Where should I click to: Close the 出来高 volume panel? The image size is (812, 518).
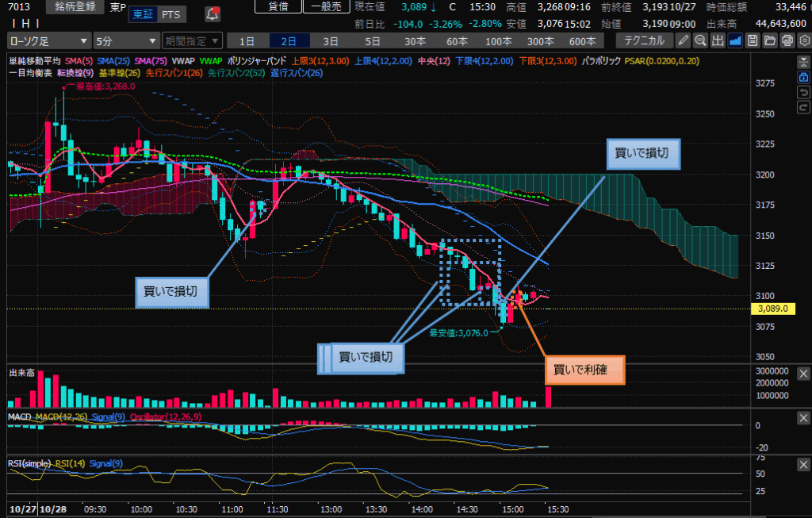pyautogui.click(x=802, y=374)
